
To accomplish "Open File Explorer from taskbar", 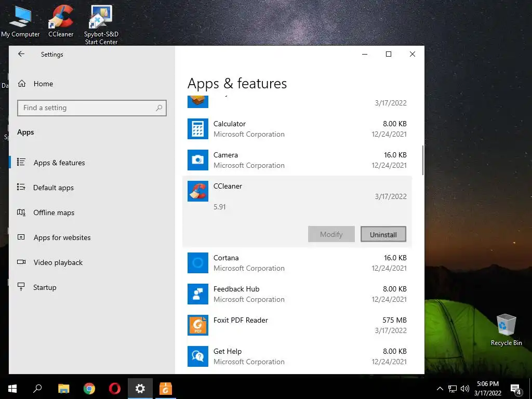I will [x=63, y=389].
